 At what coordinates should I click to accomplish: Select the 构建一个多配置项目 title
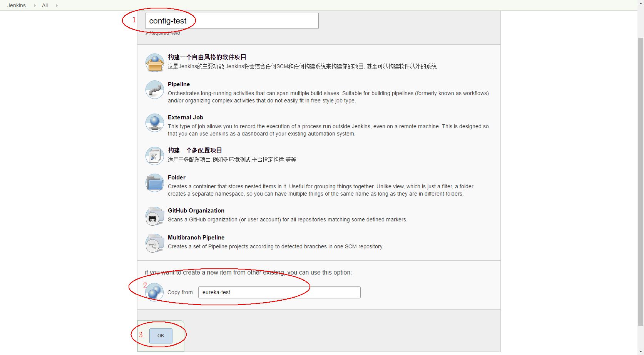(195, 150)
